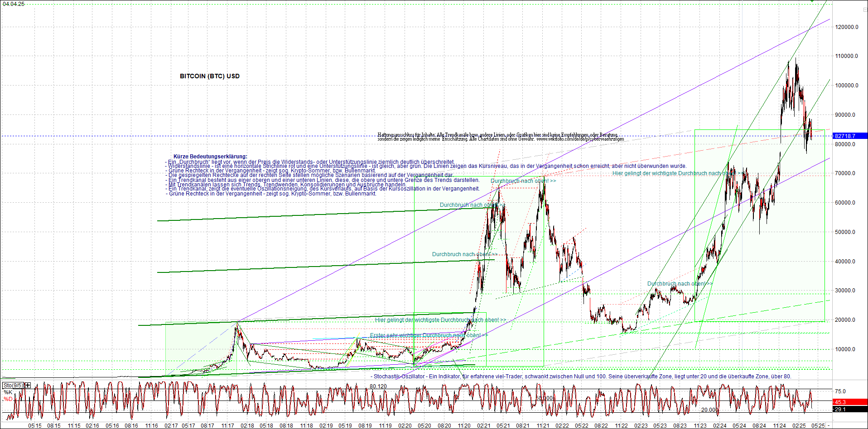Image resolution: width=868 pixels, height=429 pixels.
Task: Click the 02 25 date axis label
Action: point(799,426)
